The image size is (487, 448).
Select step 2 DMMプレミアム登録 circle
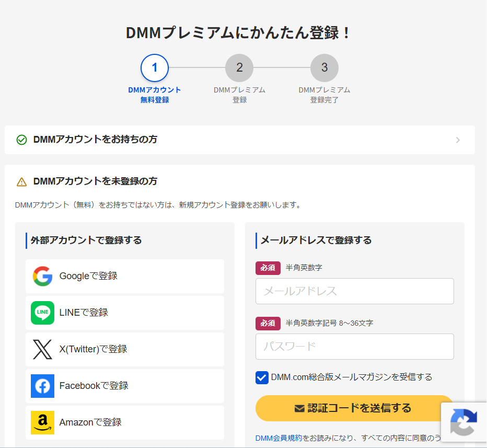tap(239, 68)
